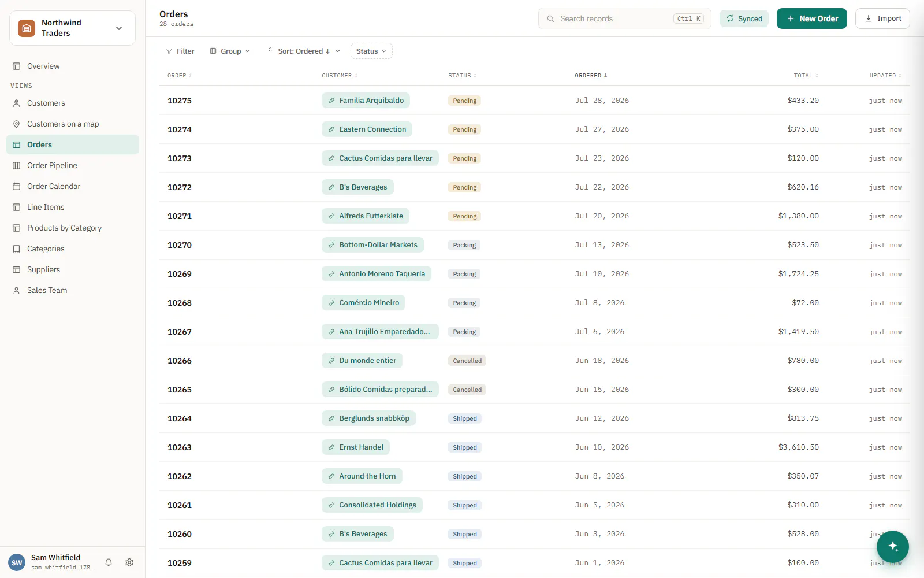Click the New Order button
924x578 pixels.
coord(811,18)
